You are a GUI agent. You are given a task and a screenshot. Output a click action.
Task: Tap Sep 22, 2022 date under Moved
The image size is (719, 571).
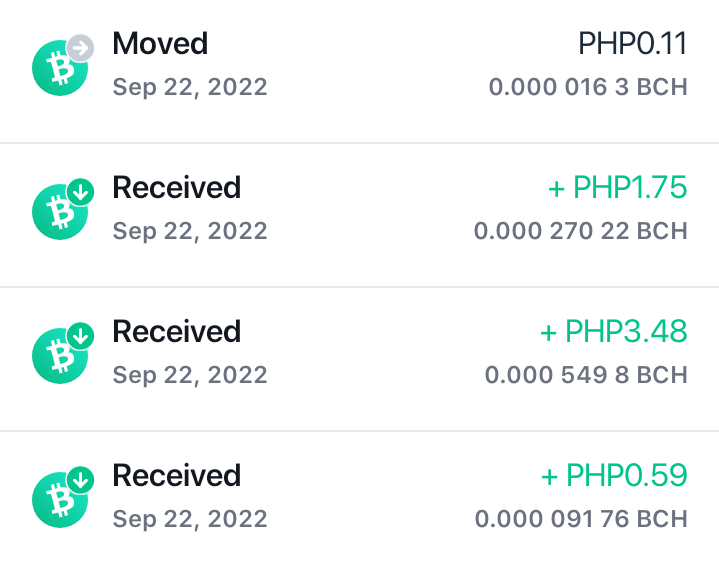pyautogui.click(x=190, y=87)
